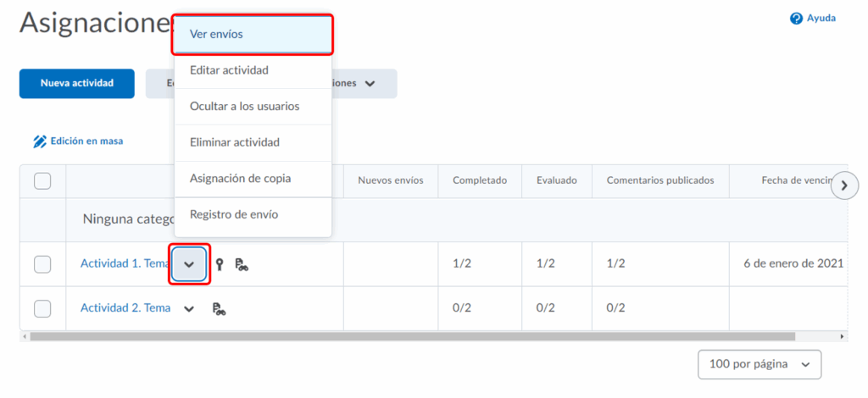Expand the Actividad 2 actions dropdown arrow
Screen dimensions: 868x398
click(x=189, y=308)
